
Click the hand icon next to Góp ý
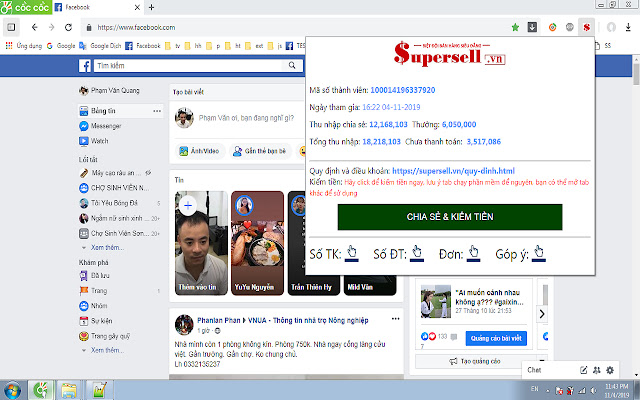(540, 253)
